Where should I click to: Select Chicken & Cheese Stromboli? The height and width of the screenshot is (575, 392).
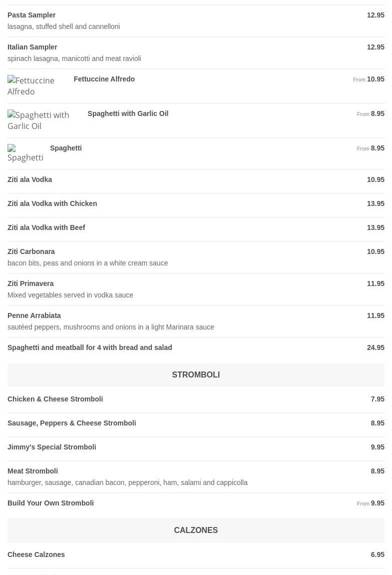[55, 399]
